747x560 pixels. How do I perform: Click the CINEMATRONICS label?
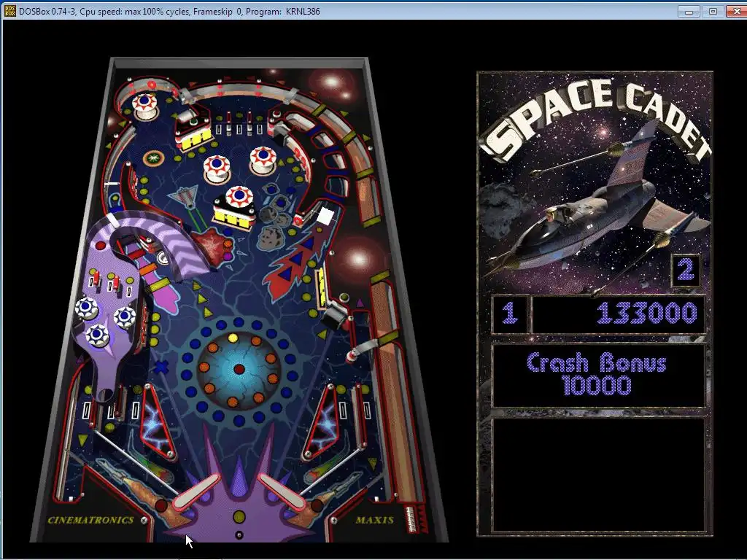[x=90, y=520]
